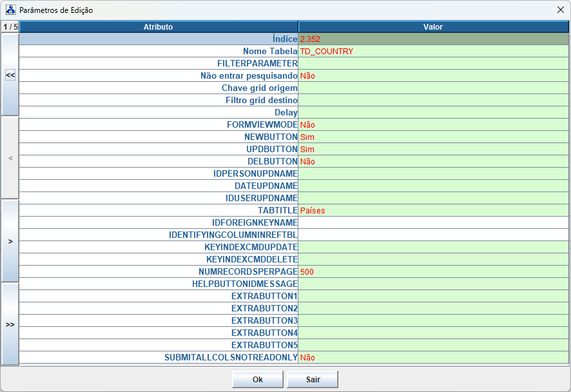Viewport: 571px width, 392px height.
Task: Go to first record using << button
Action: [10, 75]
